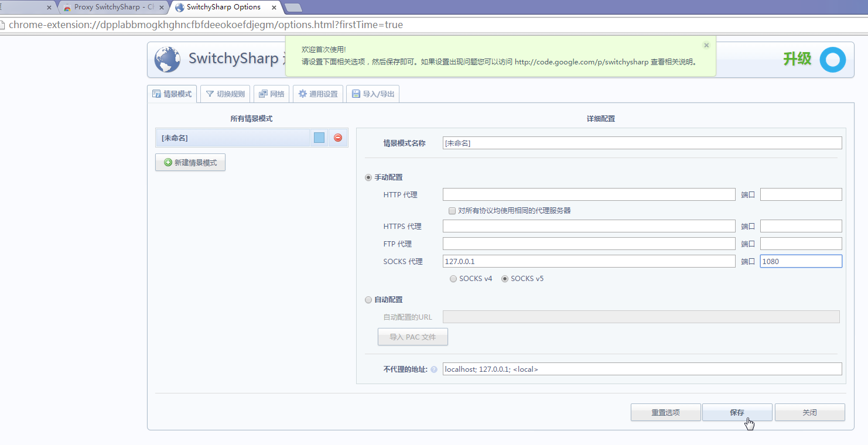The height and width of the screenshot is (445, 868).
Task: Click the HTTPS 代理 端口 field
Action: [801, 226]
